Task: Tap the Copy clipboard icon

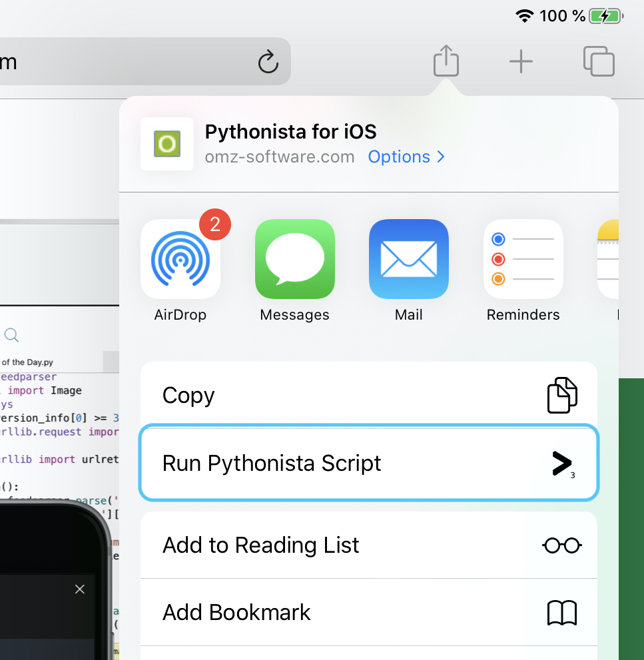Action: click(x=562, y=395)
